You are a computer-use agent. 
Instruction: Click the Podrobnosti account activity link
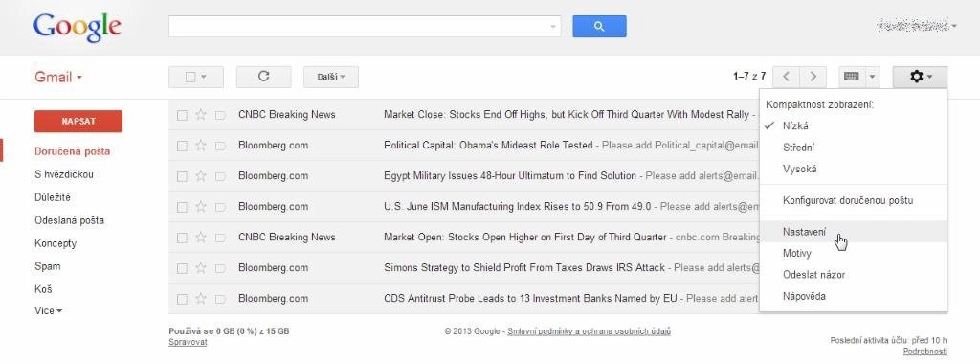pos(925,352)
